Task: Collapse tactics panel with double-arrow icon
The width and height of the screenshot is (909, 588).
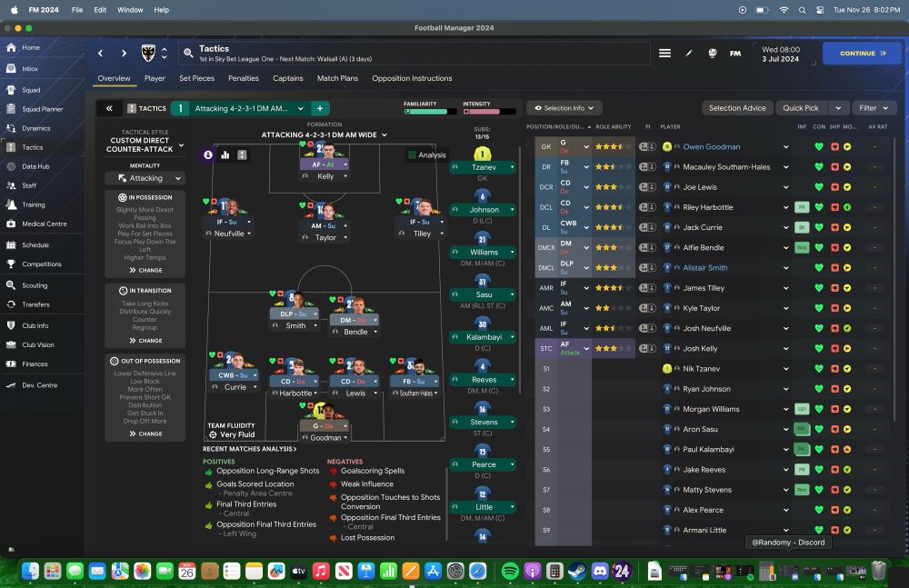Action: coord(109,108)
